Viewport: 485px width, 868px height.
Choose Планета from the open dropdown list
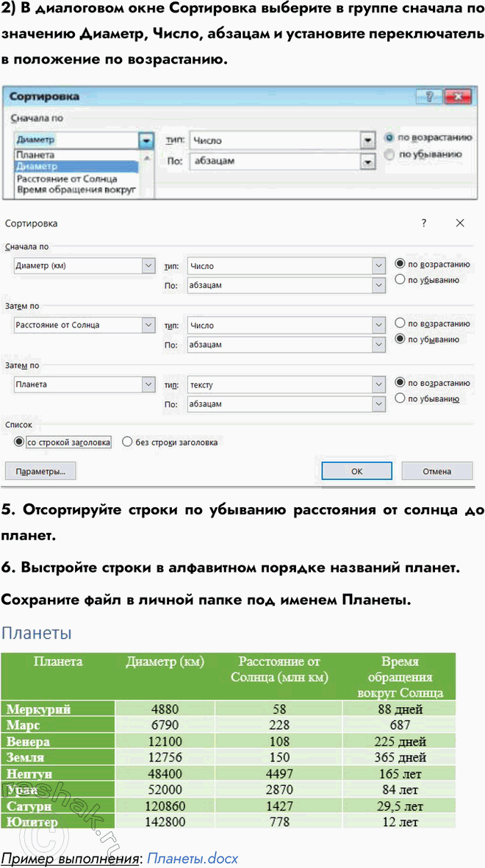coord(35,156)
